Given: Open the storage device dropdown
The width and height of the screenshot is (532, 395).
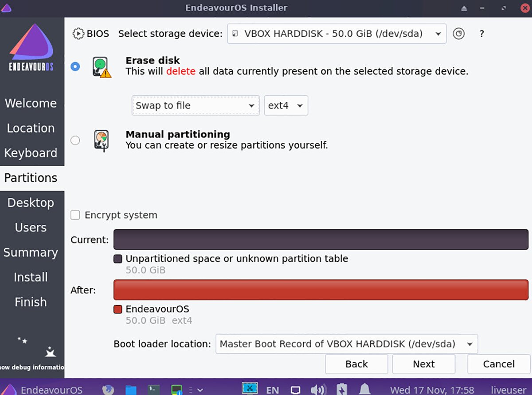Looking at the screenshot, I should (x=336, y=34).
